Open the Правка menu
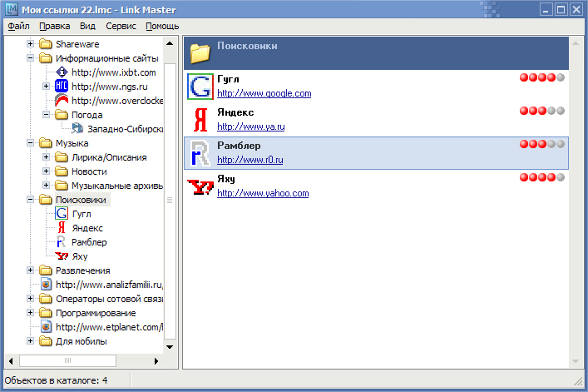This screenshot has height=392, width=588. 55,26
